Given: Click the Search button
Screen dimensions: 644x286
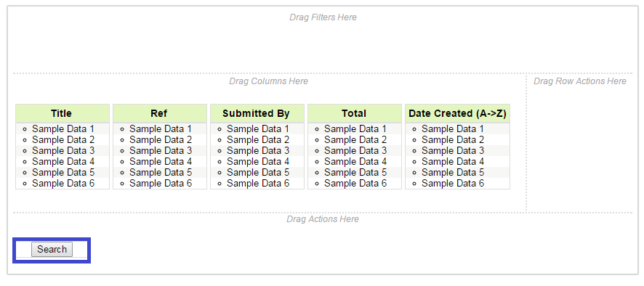Looking at the screenshot, I should pos(52,249).
